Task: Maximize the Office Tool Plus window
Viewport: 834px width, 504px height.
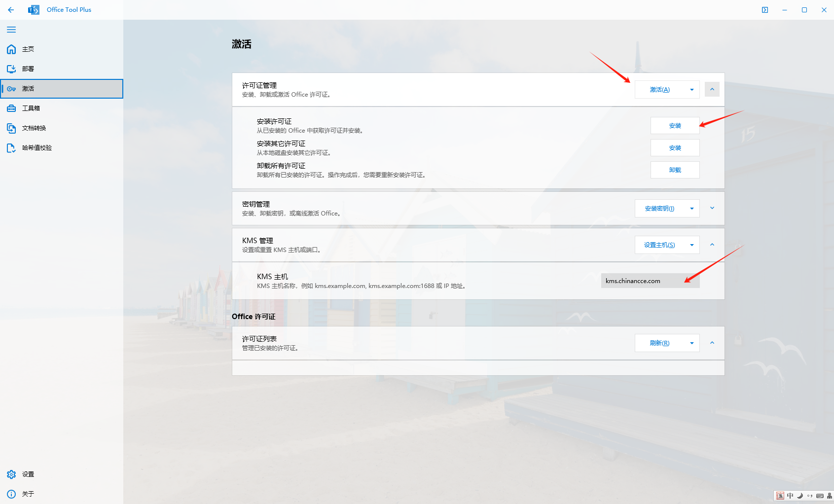Action: point(804,10)
